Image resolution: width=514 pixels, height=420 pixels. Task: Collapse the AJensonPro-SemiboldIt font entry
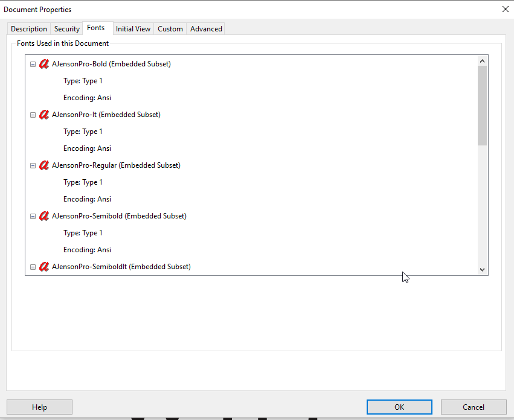33,266
